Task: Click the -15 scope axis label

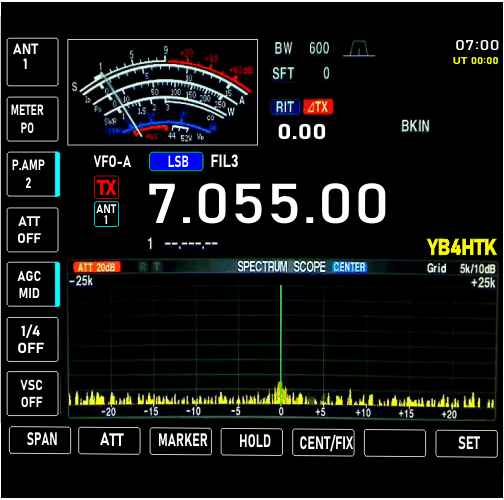Action: (x=151, y=411)
